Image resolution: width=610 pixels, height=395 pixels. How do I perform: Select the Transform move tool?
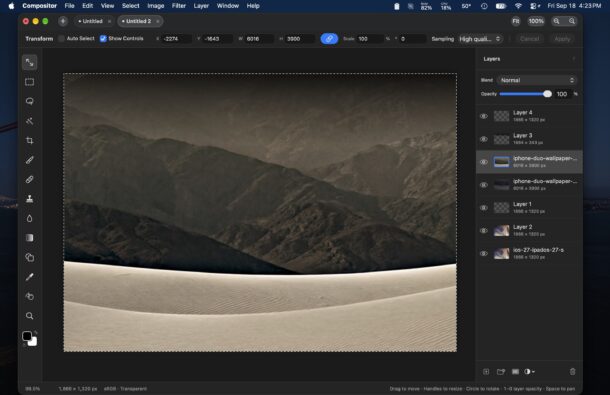[30, 62]
